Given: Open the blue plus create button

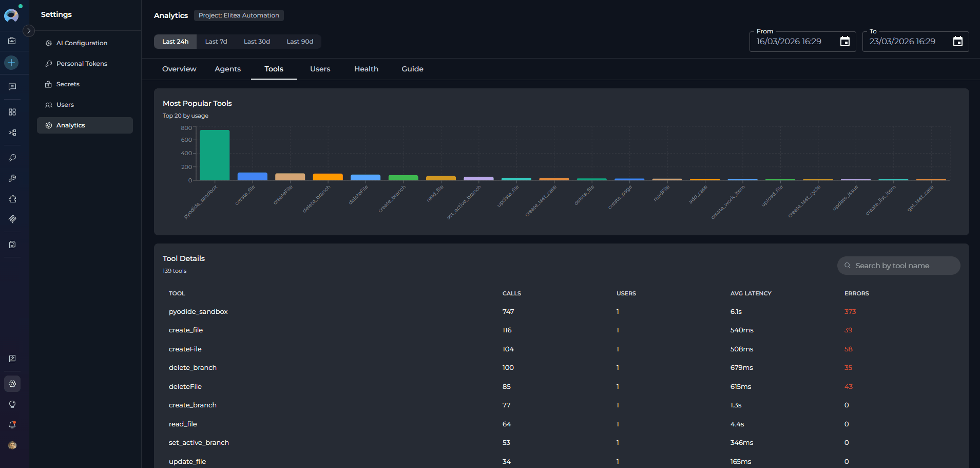Looking at the screenshot, I should (11, 62).
